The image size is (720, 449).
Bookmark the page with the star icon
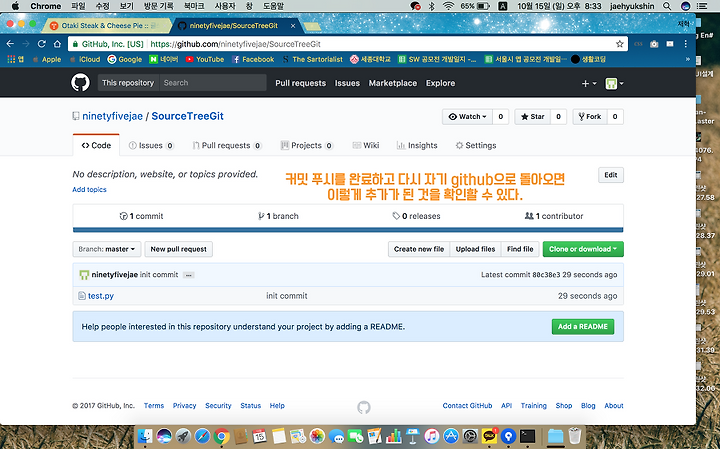619,44
